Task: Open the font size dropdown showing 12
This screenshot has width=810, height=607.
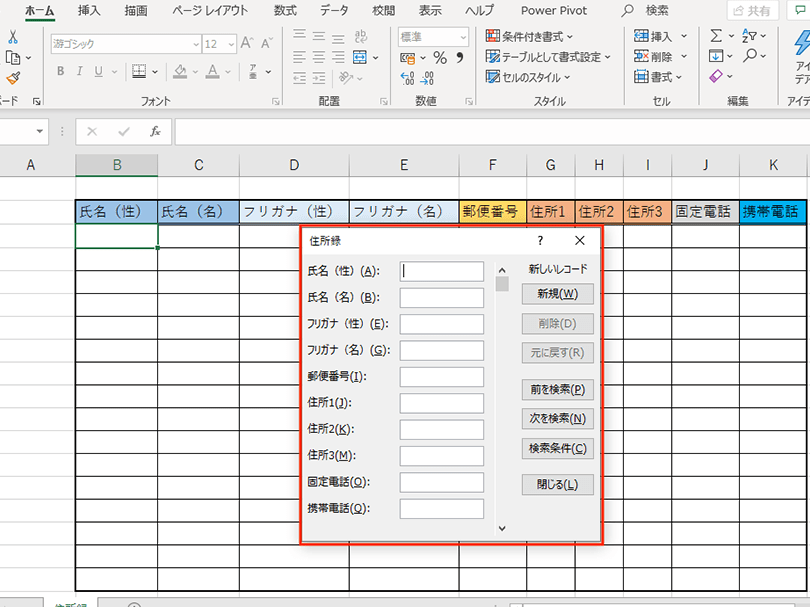Action: click(231, 44)
